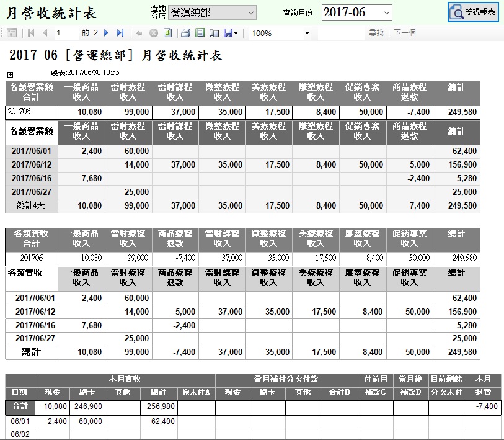Open the export save dropdown
Screen dimensions: 504x440
coord(230,33)
